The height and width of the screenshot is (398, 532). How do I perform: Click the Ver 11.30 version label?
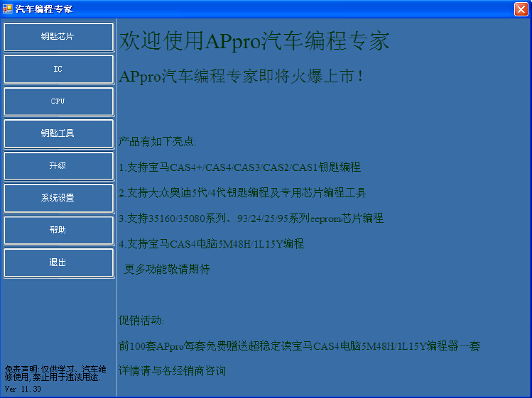[23, 389]
